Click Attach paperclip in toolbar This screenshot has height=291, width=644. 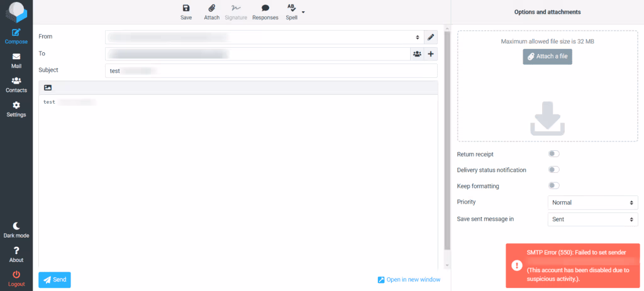212,13
